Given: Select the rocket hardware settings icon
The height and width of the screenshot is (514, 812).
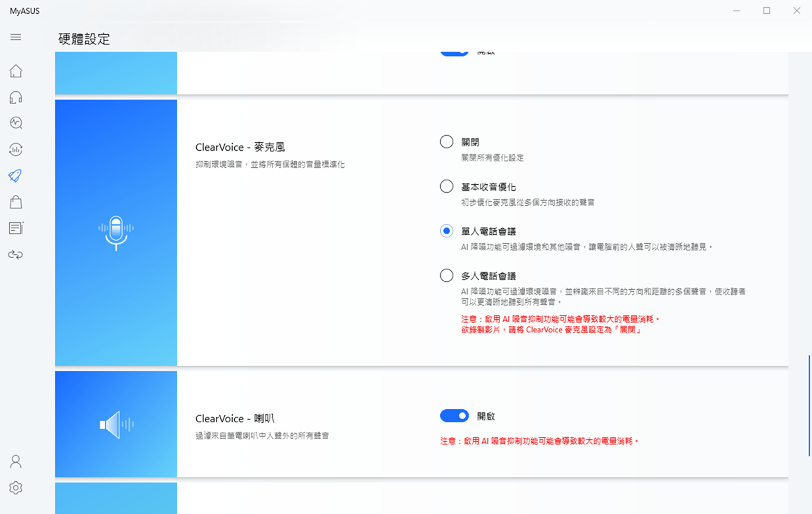Looking at the screenshot, I should [16, 176].
